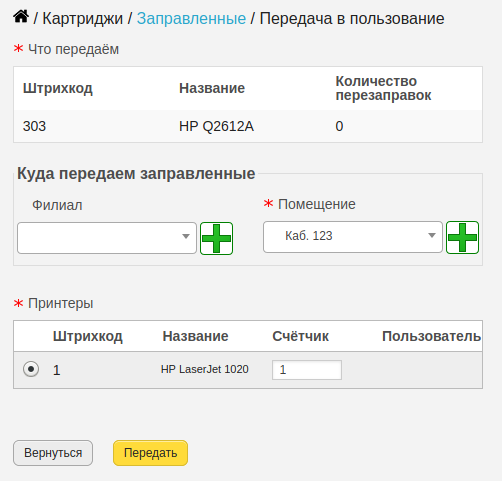Image resolution: width=502 pixels, height=481 pixels.
Task: Open the Заправленные breadcrumb link
Action: (191, 18)
